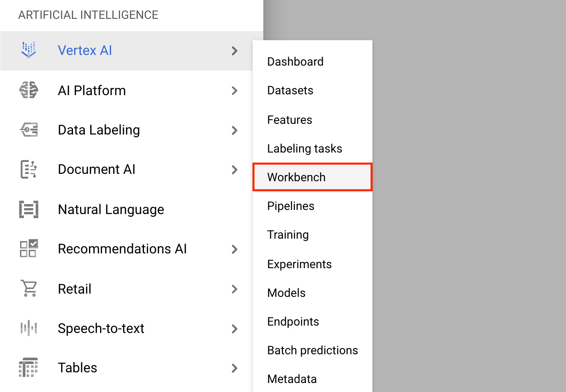Viewport: 566px width, 392px height.
Task: Go to Batch predictions
Action: (313, 350)
